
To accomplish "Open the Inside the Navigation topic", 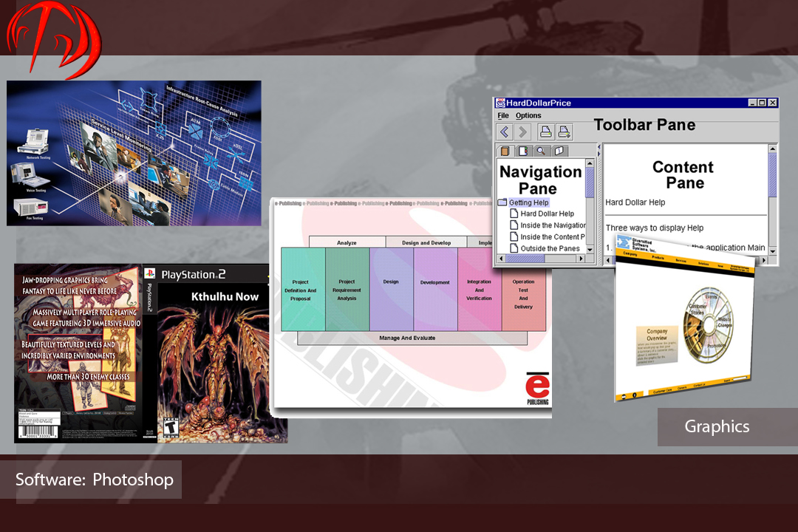I will pos(553,225).
